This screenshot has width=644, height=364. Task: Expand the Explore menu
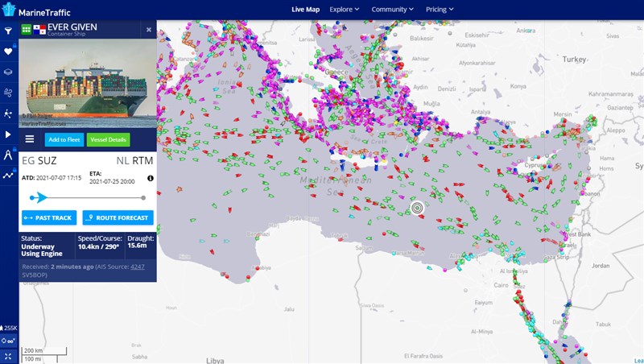pos(345,10)
